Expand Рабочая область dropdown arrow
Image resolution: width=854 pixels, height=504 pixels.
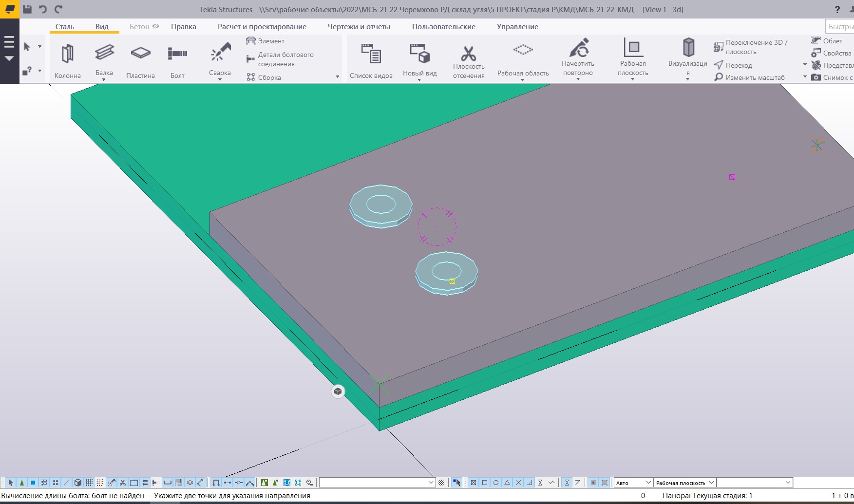(x=523, y=80)
